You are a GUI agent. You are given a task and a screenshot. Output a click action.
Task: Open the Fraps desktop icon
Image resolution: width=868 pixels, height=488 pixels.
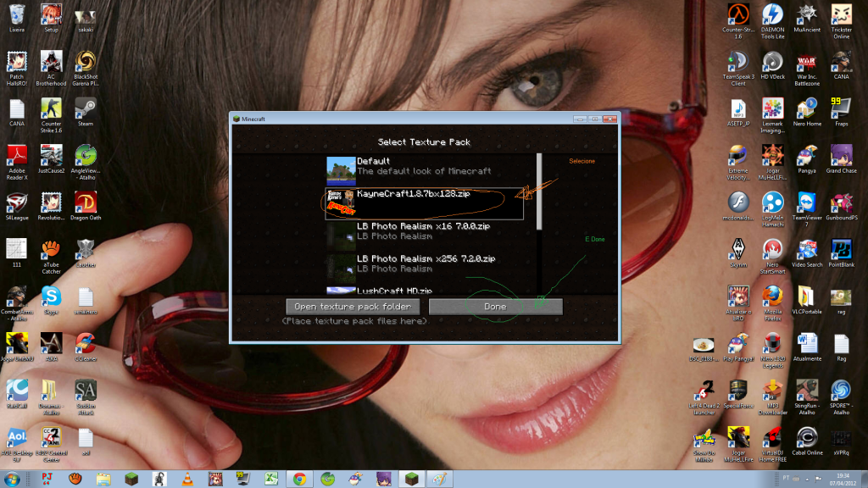[840, 112]
